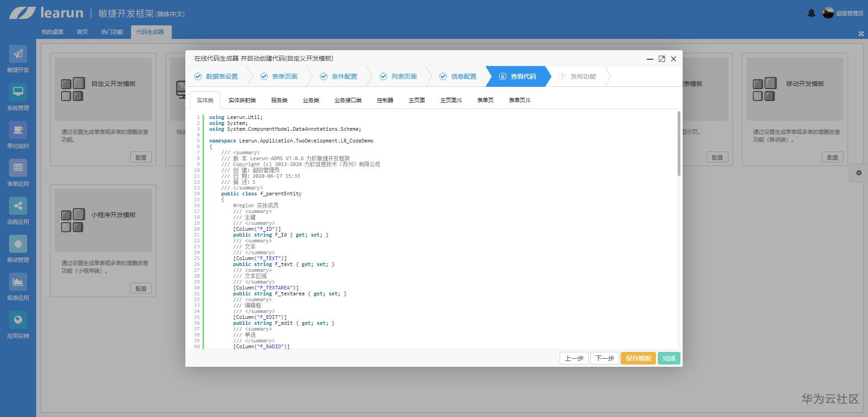The image size is (868, 417).
Task: Click the 下一步 button
Action: pos(605,358)
